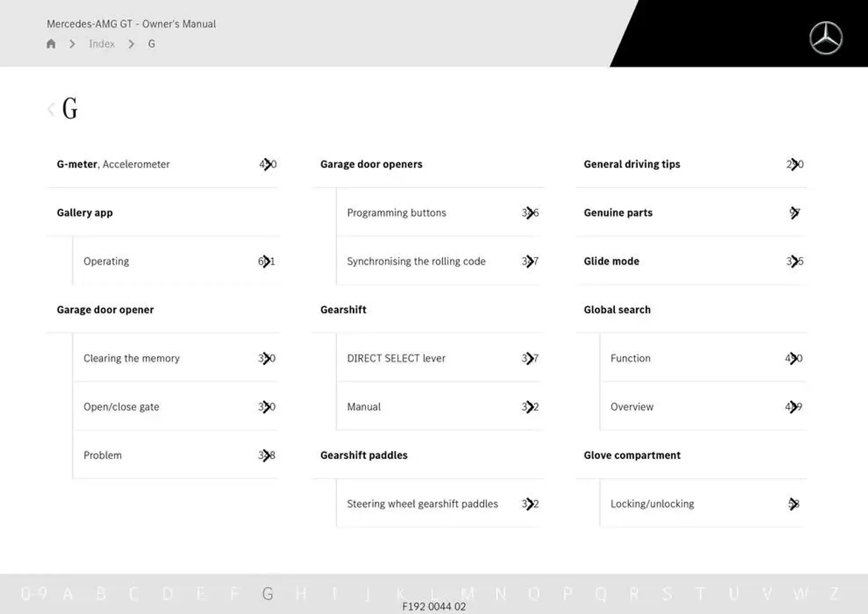Click the first breadcrumb chevron icon
This screenshot has width=868, height=614.
72,44
